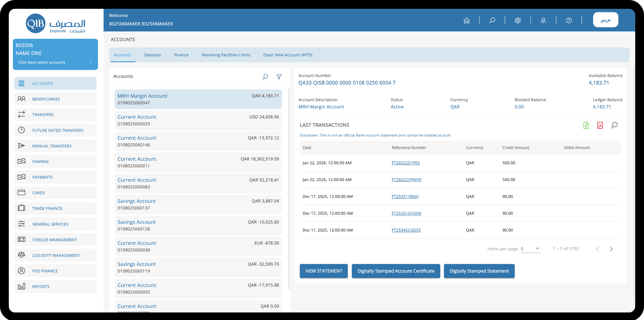
Task: Click the QIB logo
Action: (x=56, y=23)
